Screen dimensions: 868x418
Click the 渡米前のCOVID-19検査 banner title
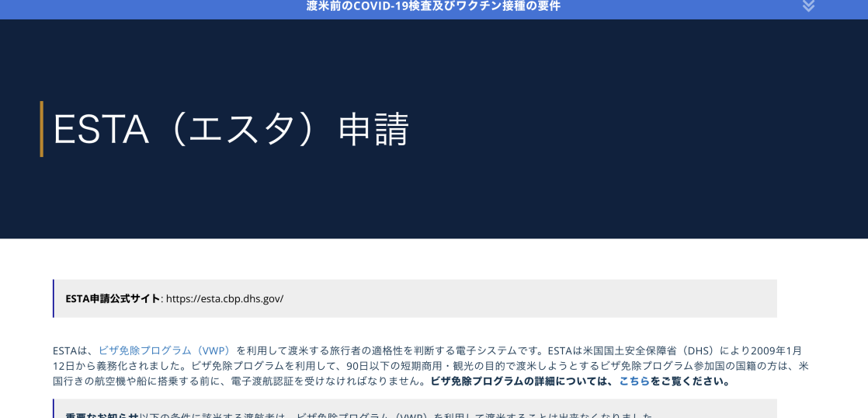coord(433,6)
